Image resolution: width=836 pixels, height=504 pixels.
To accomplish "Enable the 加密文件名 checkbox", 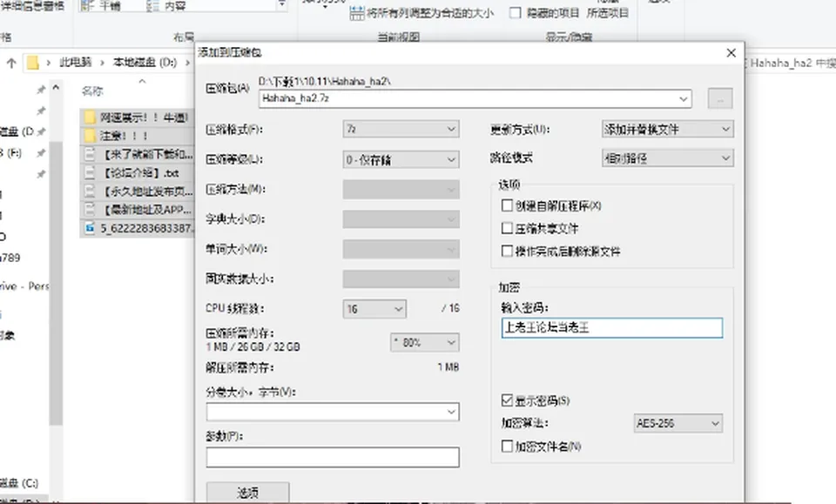I will click(507, 446).
